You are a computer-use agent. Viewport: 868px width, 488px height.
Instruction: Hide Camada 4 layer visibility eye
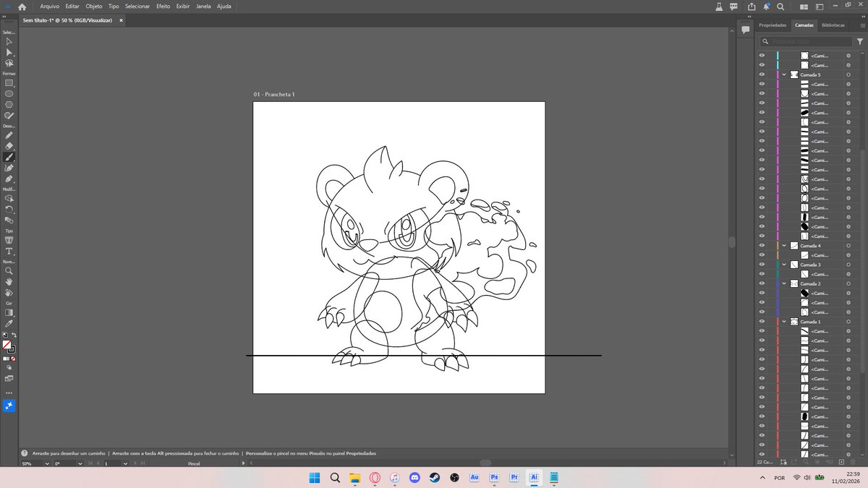click(762, 246)
